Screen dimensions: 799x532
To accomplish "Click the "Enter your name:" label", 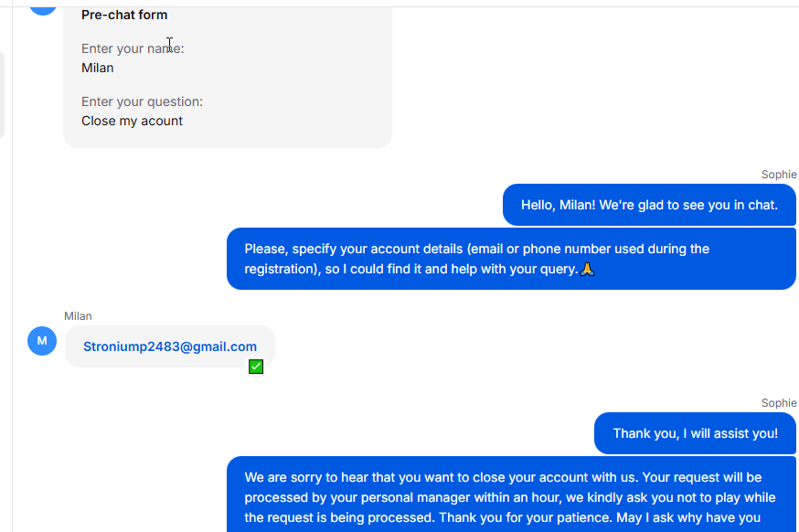I will point(133,48).
